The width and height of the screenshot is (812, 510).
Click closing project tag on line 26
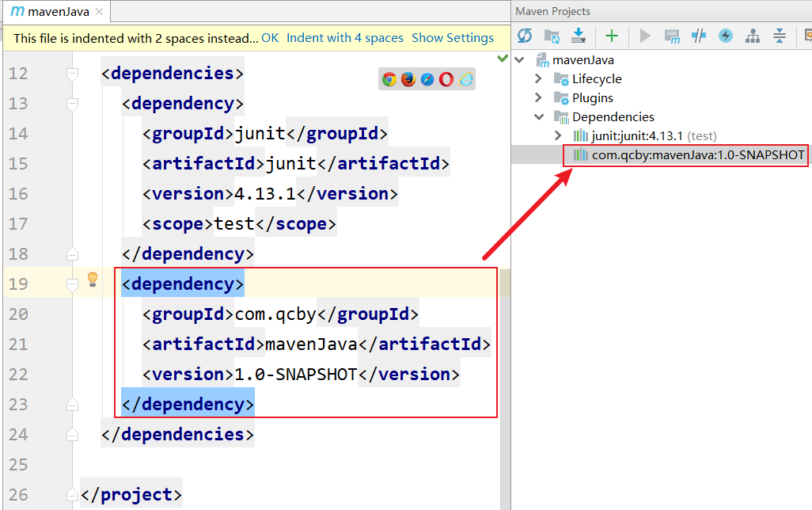click(131, 494)
